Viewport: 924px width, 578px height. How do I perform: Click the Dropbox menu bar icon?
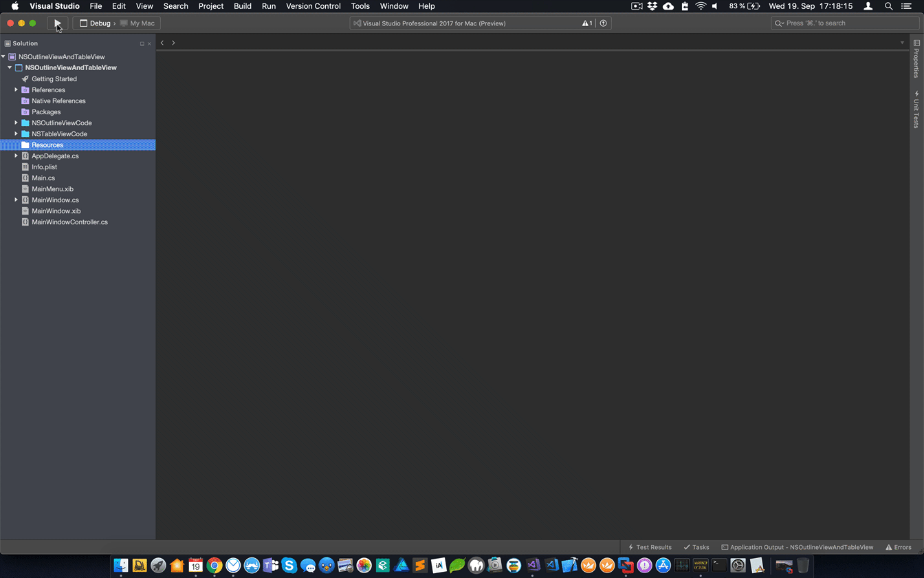click(652, 6)
